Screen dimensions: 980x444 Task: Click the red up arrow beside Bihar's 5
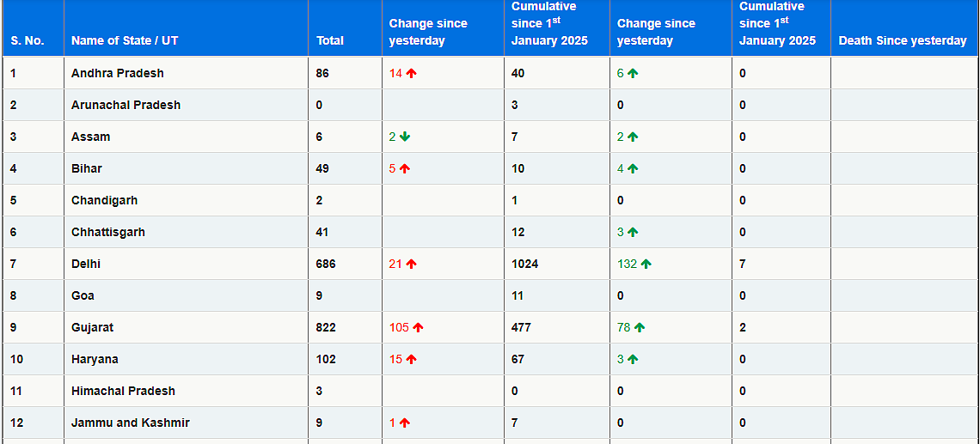pyautogui.click(x=404, y=168)
